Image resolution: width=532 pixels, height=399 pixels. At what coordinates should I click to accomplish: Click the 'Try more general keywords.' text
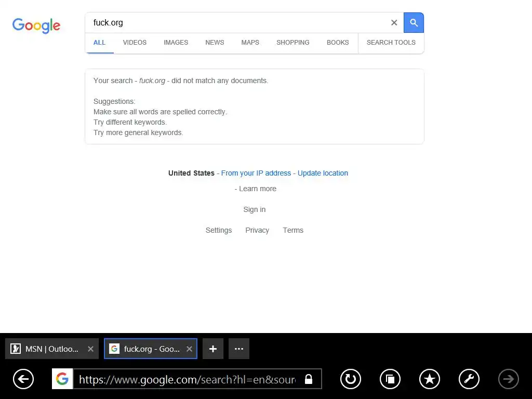pos(138,132)
